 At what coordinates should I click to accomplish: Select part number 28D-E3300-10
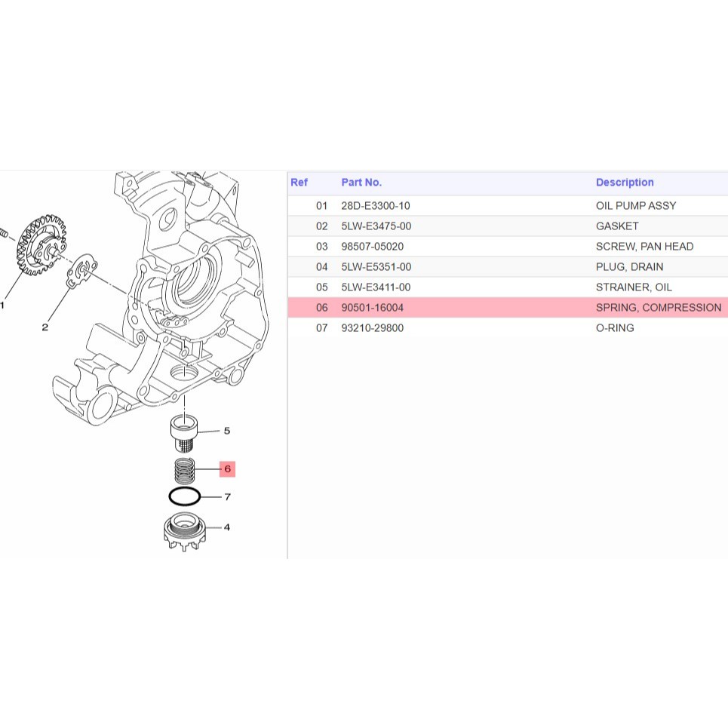click(x=376, y=206)
